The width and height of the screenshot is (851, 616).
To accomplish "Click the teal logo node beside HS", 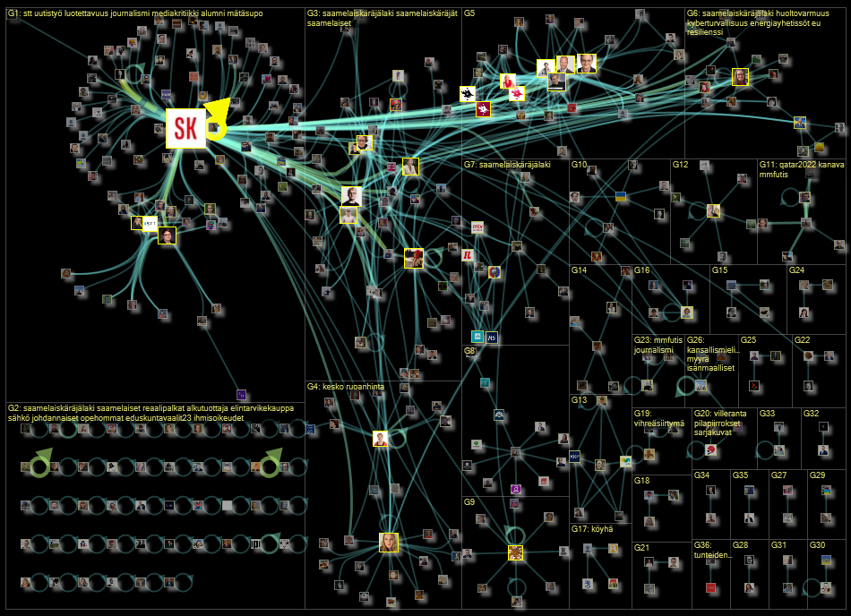I will pyautogui.click(x=477, y=337).
